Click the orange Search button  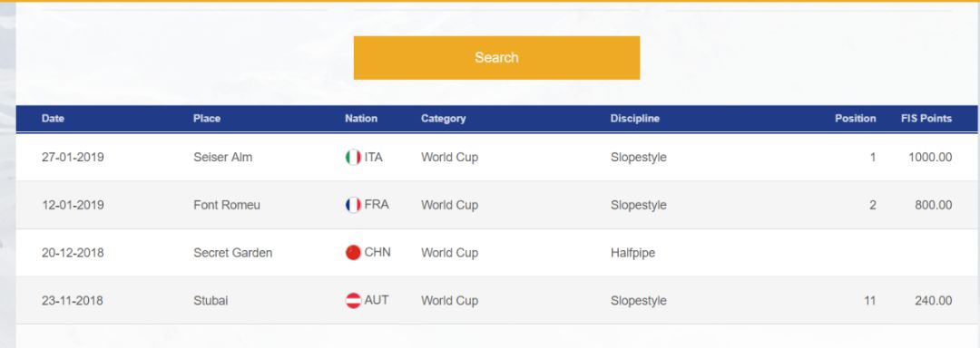(496, 57)
